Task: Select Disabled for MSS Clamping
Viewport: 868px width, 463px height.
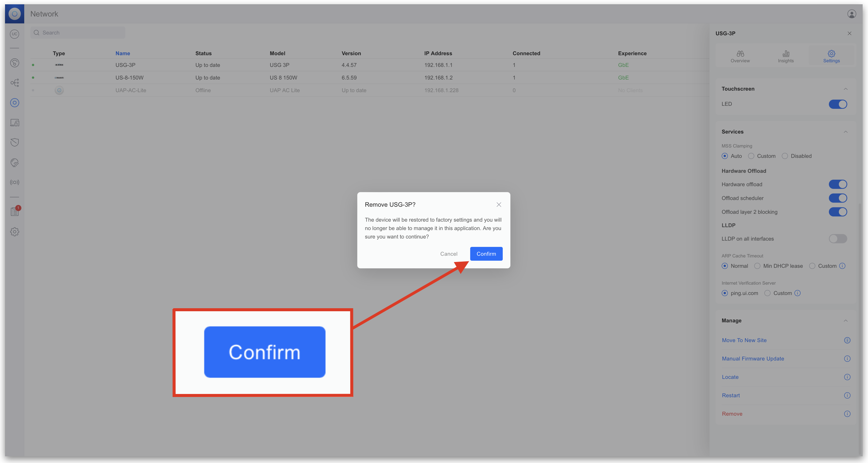Action: [x=785, y=156]
